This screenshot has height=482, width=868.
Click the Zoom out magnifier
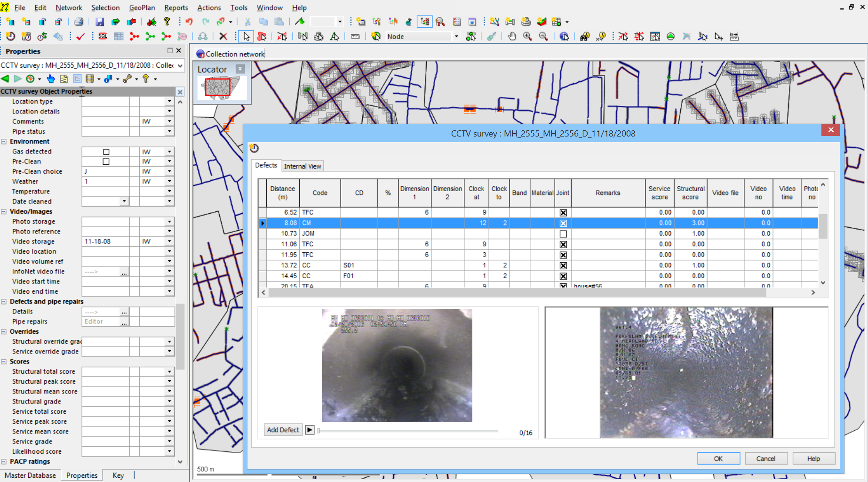click(x=543, y=36)
